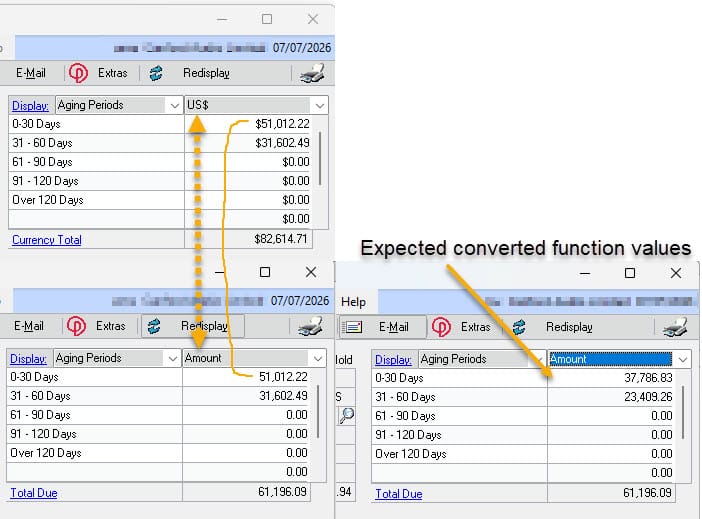Click the Display link in the bottom-left window
Screen dimensions: 702x519
point(28,359)
